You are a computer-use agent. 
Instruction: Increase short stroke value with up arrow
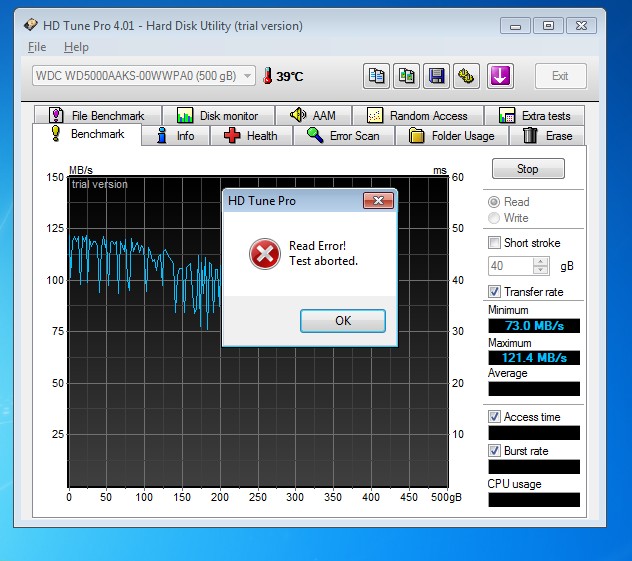click(541, 262)
